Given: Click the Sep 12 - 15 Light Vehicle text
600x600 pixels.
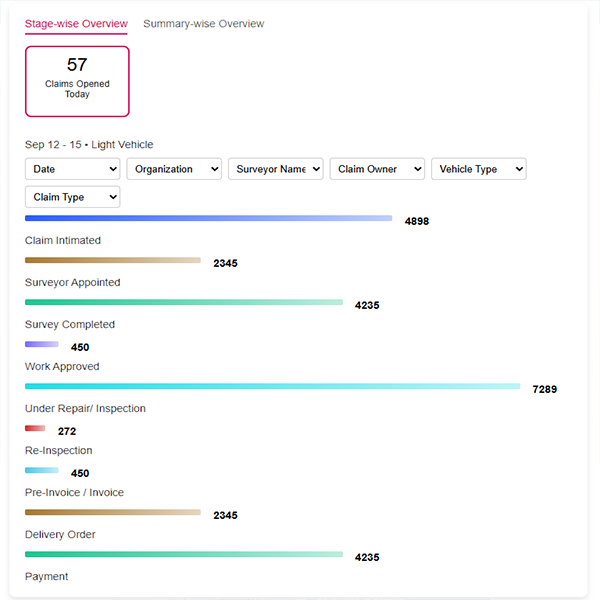Looking at the screenshot, I should [89, 145].
